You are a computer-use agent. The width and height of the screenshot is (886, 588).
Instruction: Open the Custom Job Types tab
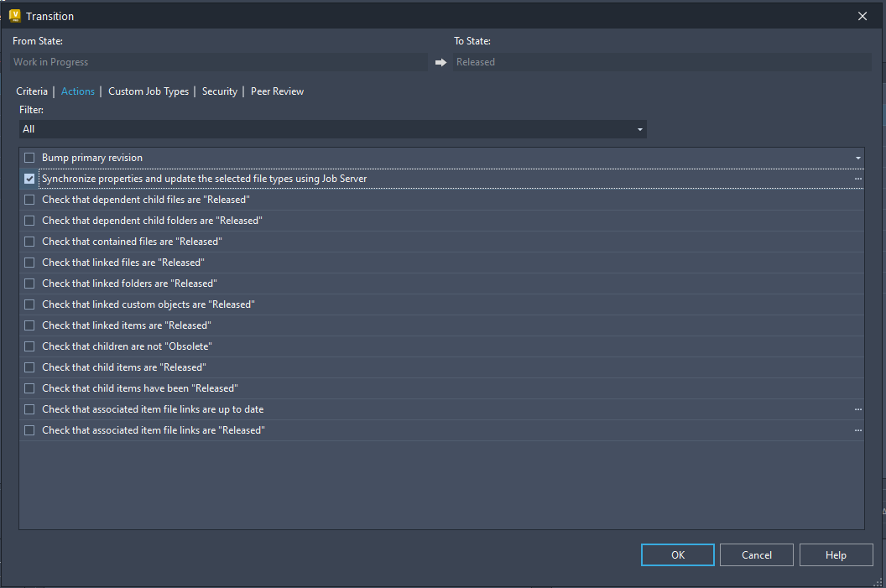(148, 91)
